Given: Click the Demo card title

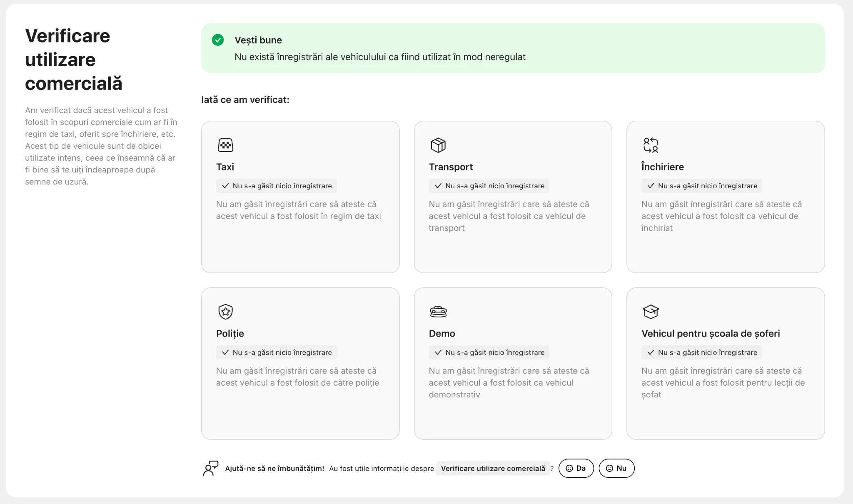Looking at the screenshot, I should (x=441, y=334).
